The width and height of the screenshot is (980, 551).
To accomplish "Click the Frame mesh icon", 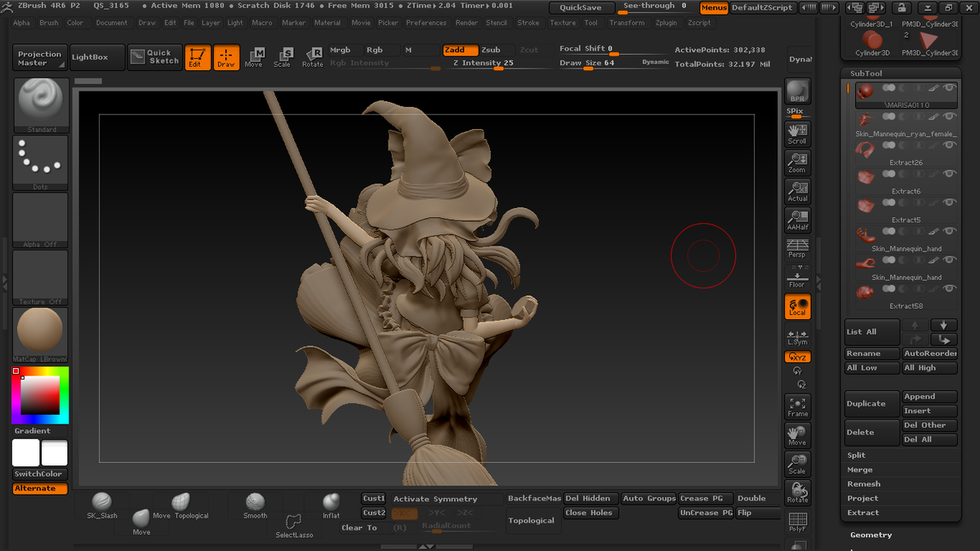I will point(798,407).
